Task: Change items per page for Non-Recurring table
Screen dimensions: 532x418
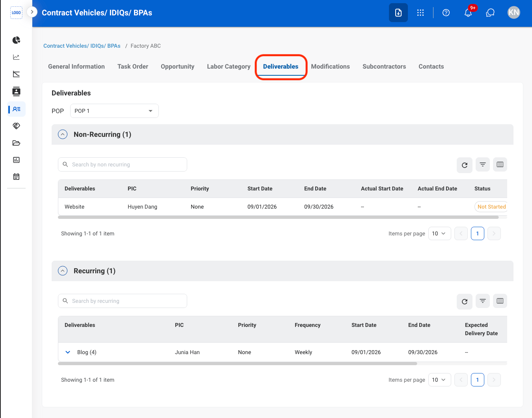Action: point(439,233)
